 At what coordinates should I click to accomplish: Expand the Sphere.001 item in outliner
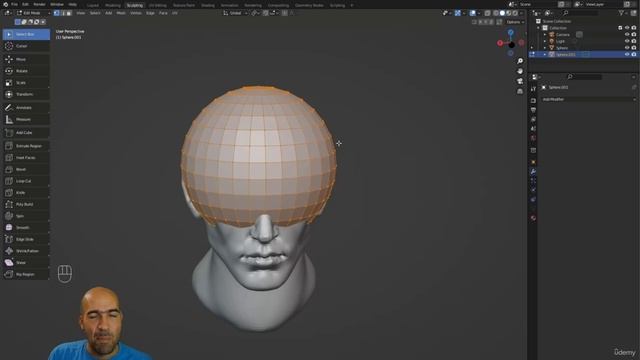[x=544, y=54]
